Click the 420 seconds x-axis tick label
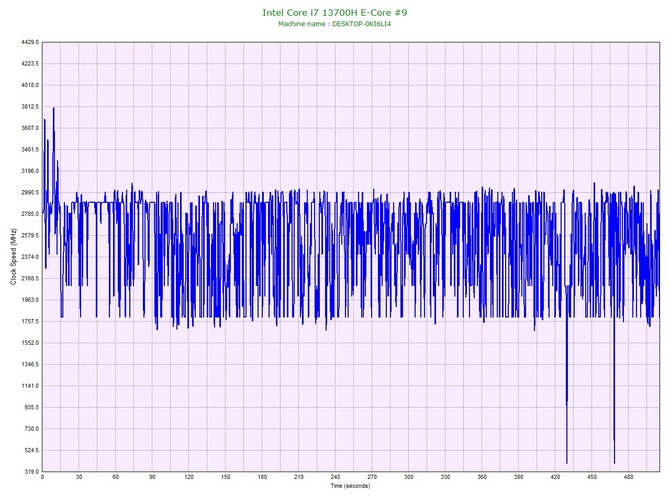This screenshot has height=503, width=670. [555, 477]
